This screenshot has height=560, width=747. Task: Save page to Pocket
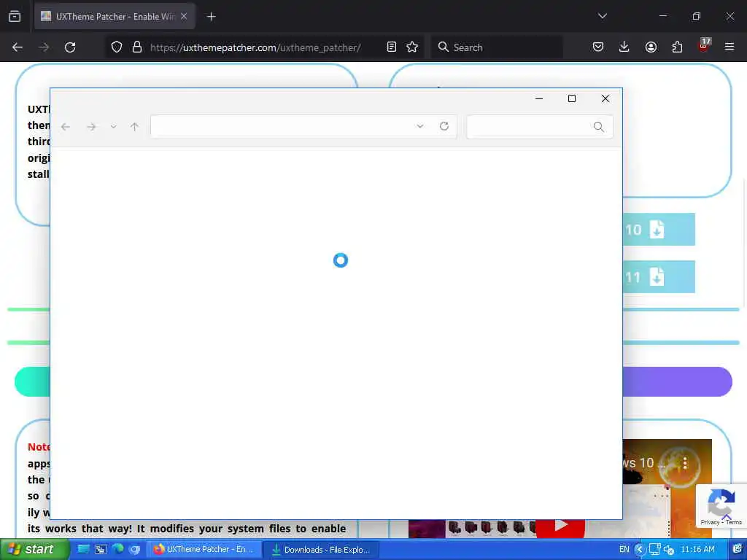[598, 47]
